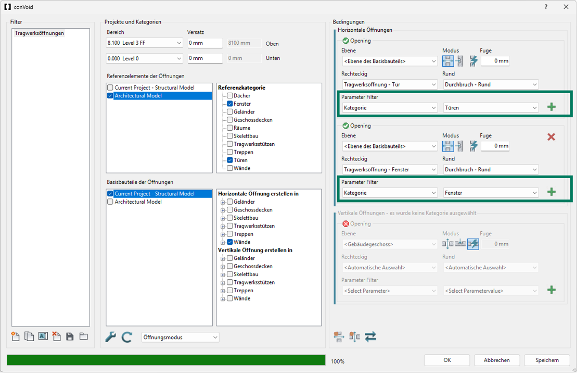Add a horizontal opening condition icon
Screen dimensions: 588x375
339,336
